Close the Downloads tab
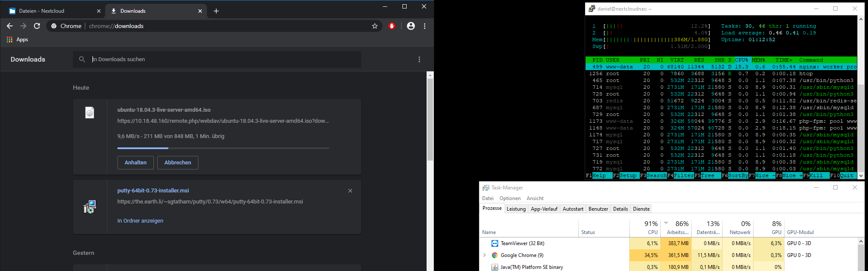The height and width of the screenshot is (271, 868). point(200,11)
